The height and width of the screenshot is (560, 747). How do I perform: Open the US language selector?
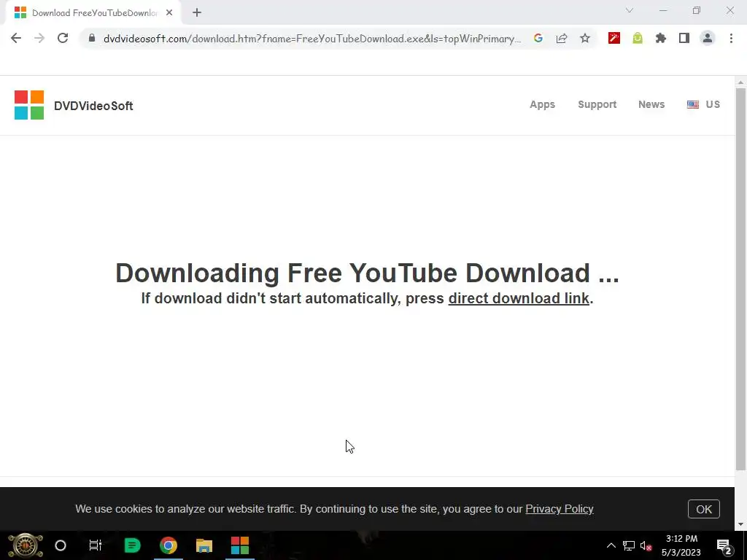coord(703,104)
